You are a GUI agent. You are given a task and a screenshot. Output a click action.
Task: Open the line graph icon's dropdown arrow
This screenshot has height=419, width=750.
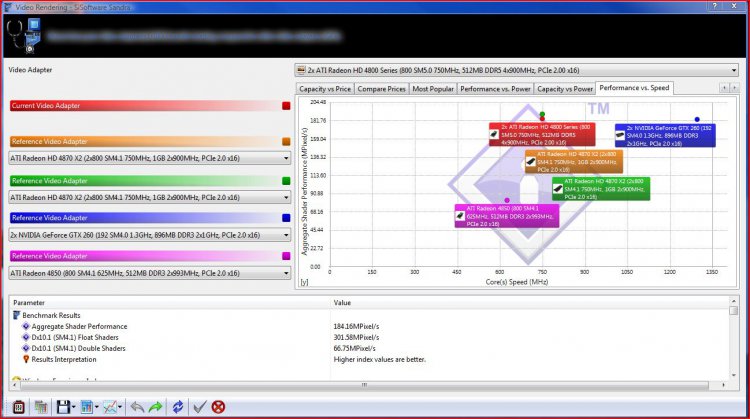pyautogui.click(x=120, y=407)
